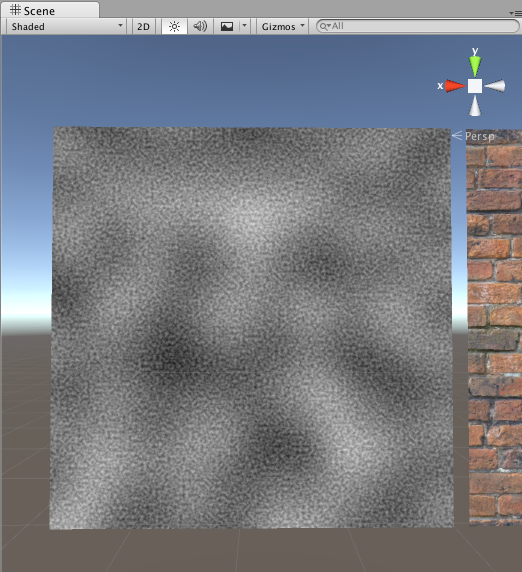
Task: Click the search magnifier filter icon
Action: [x=324, y=26]
